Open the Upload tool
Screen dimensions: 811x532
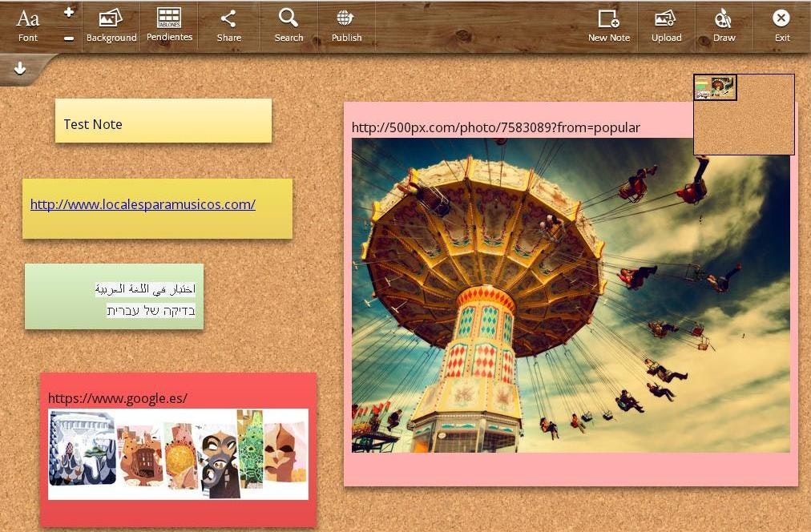[x=666, y=26]
